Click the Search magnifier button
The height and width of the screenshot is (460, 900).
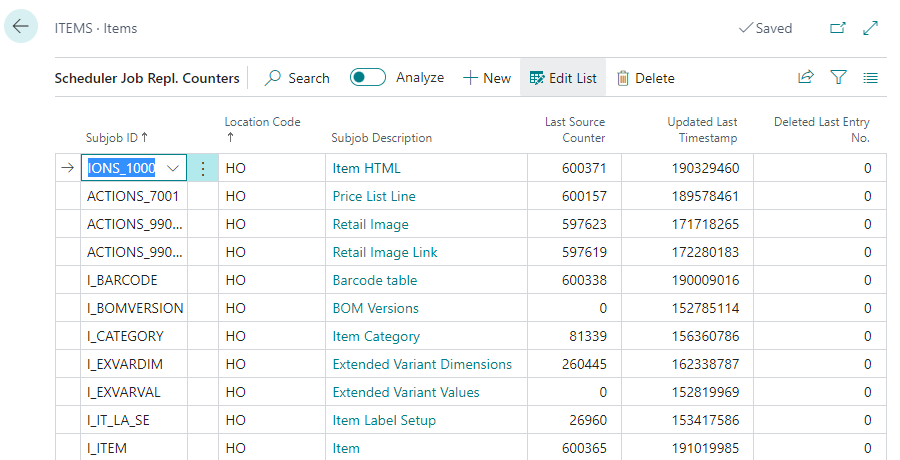point(297,78)
